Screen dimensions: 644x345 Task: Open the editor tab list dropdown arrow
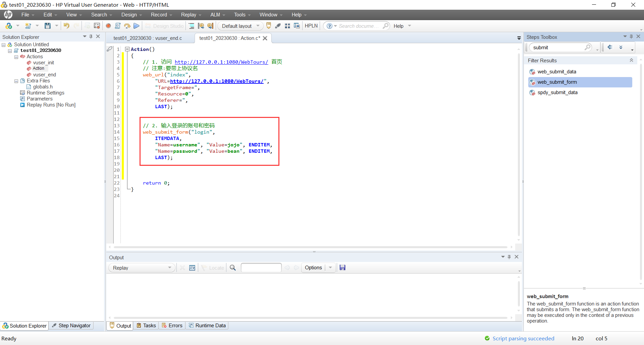519,38
